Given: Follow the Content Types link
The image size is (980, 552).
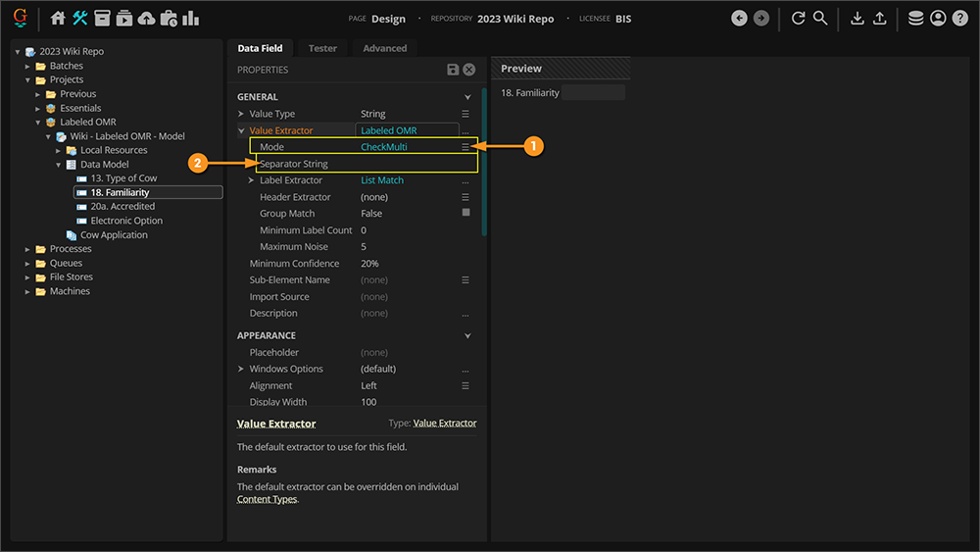Looking at the screenshot, I should pos(266,499).
